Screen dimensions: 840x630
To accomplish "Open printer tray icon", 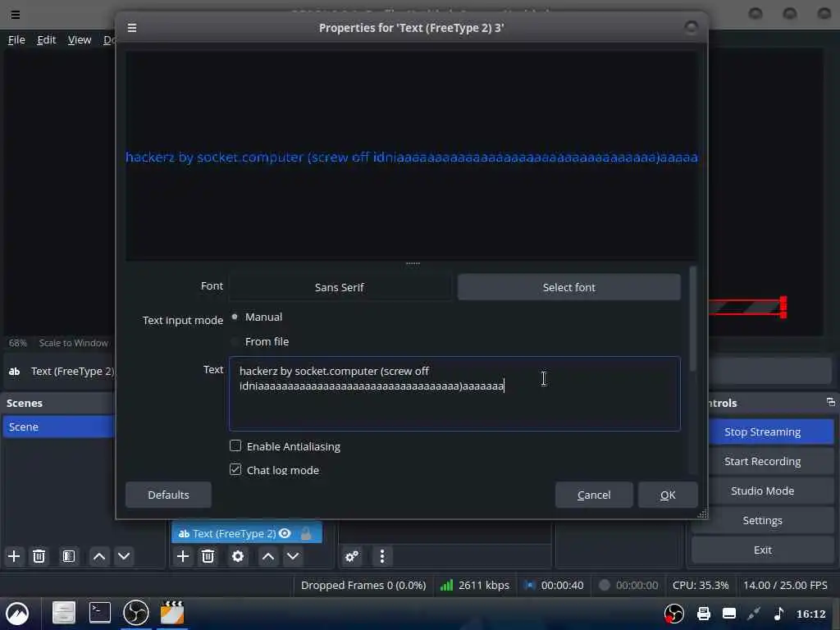I will point(703,614).
